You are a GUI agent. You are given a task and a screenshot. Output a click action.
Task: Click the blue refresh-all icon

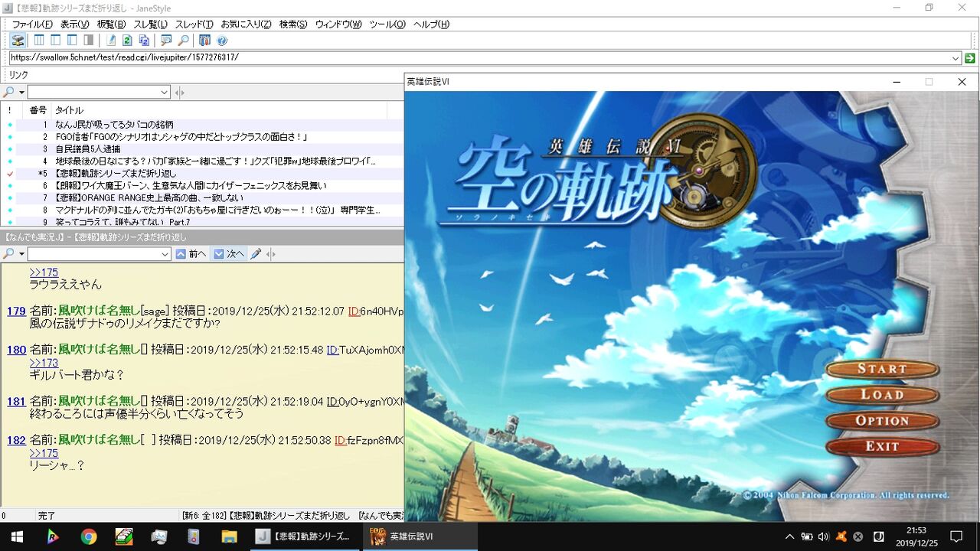pos(144,40)
